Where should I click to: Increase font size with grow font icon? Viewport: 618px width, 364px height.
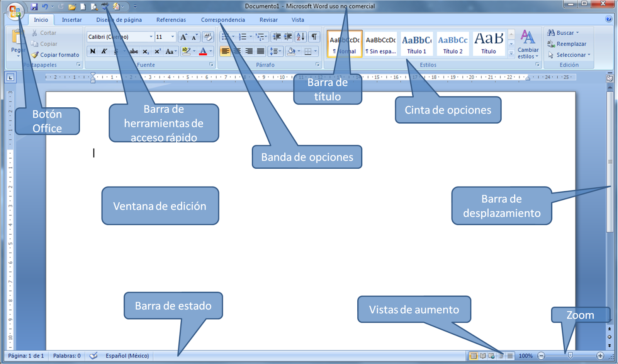[184, 37]
